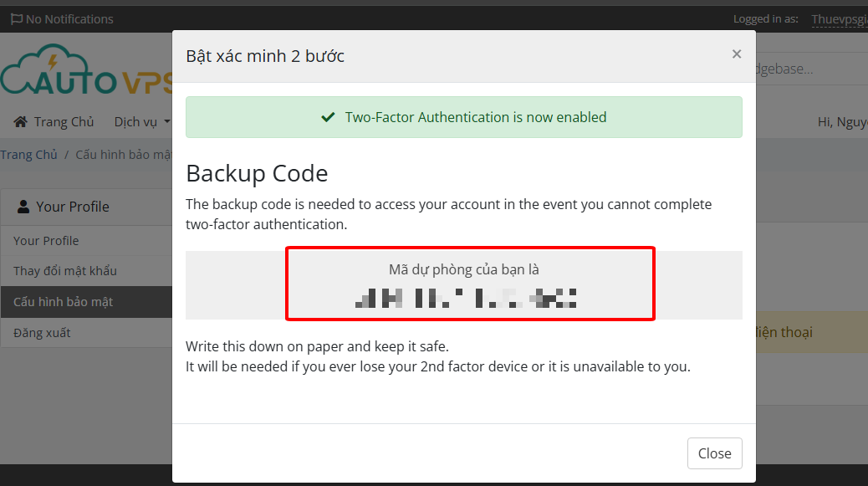The width and height of the screenshot is (868, 486).
Task: Click the Close button in the dialog
Action: [x=715, y=453]
